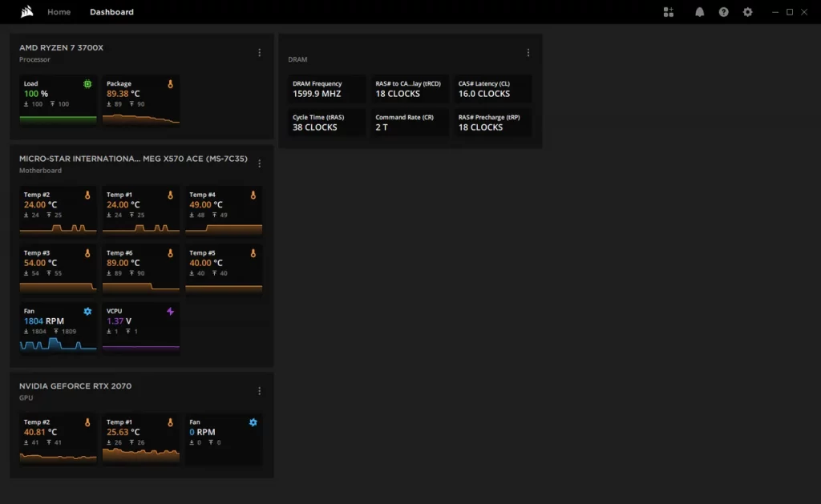Click the orange Package temperature graph
Image resolution: width=821 pixels, height=504 pixels.
[x=141, y=119]
